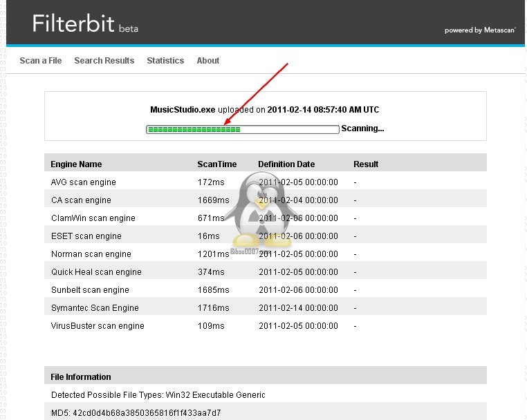
Task: Click the Sunbelt row definition date
Action: pos(299,290)
